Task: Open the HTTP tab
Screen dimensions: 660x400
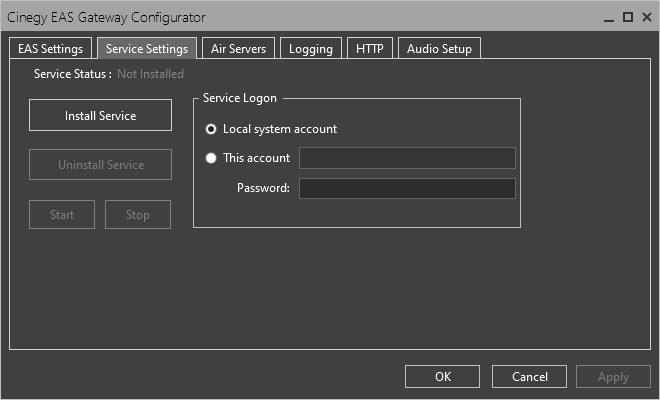Action: click(x=370, y=48)
